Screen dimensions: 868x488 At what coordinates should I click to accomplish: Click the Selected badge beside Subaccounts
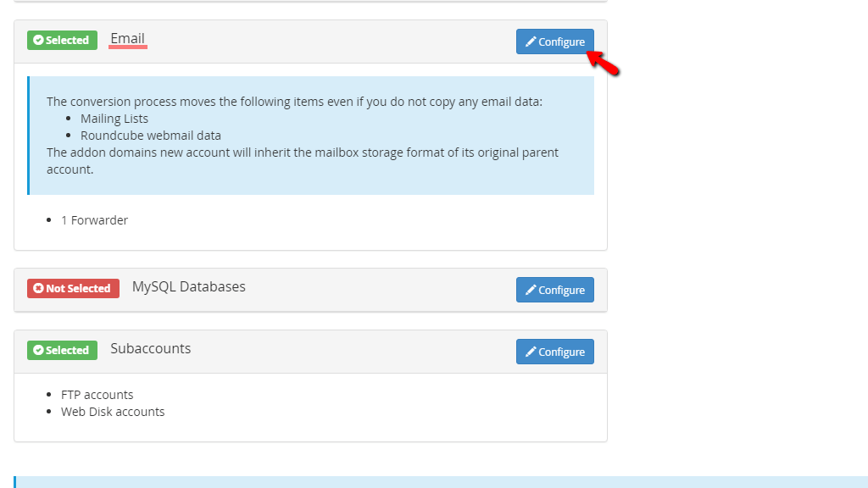point(62,350)
